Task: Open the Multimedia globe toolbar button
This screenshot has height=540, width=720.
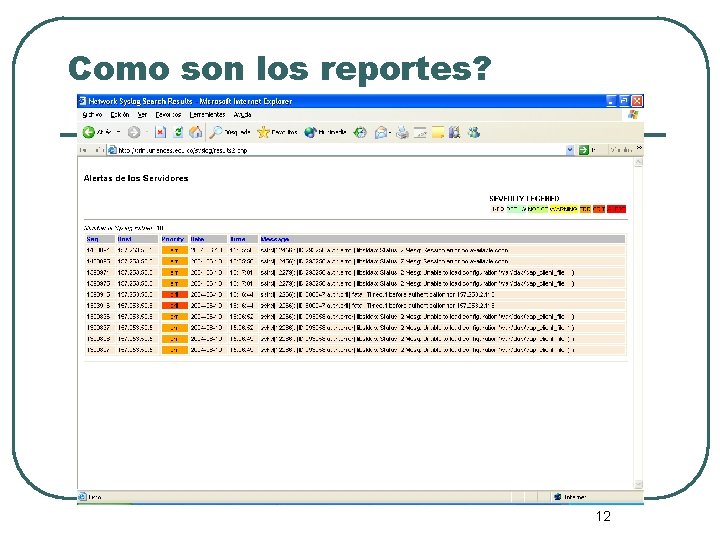Action: 325,132
